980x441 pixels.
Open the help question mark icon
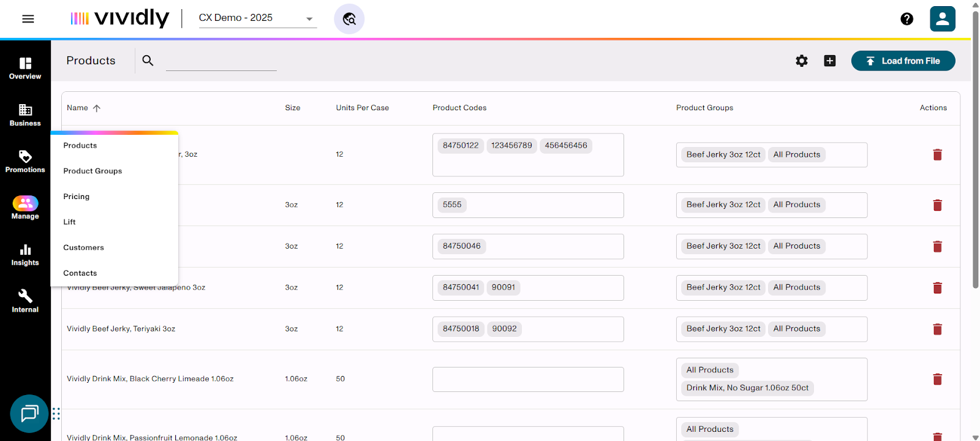point(907,19)
